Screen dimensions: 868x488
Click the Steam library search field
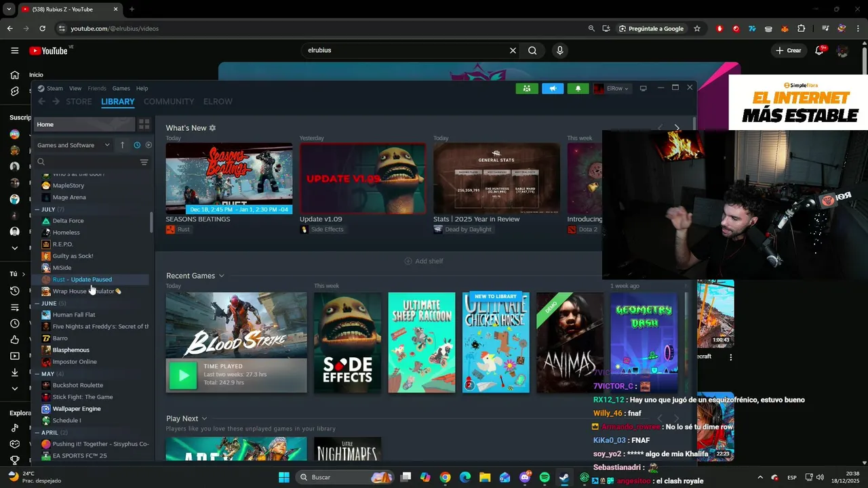click(87, 162)
